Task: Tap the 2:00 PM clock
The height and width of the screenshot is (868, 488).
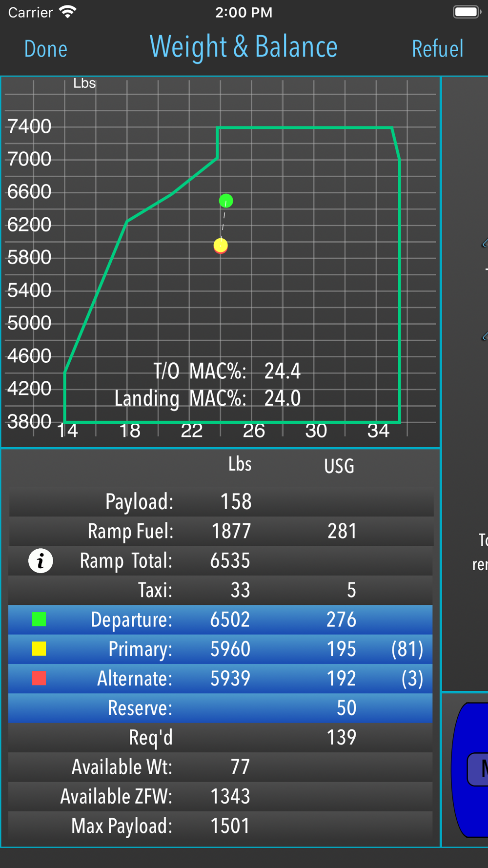Action: point(244,12)
